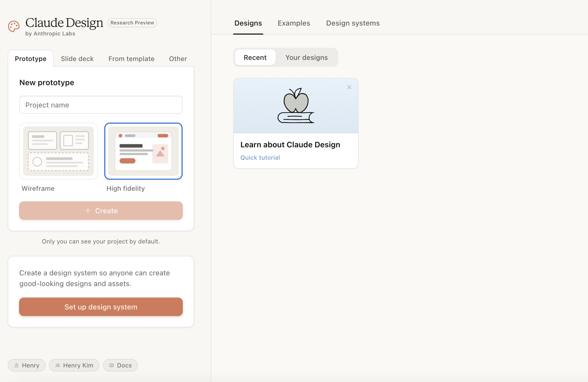The image size is (588, 382).
Task: Focus the Project name input field
Action: (x=101, y=105)
